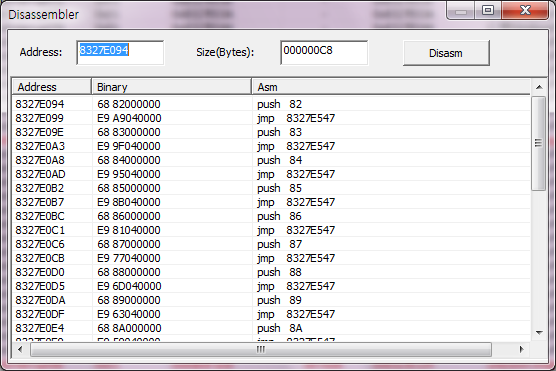556x371 pixels.
Task: Click binary value E9 77040000
Action: tap(129, 258)
